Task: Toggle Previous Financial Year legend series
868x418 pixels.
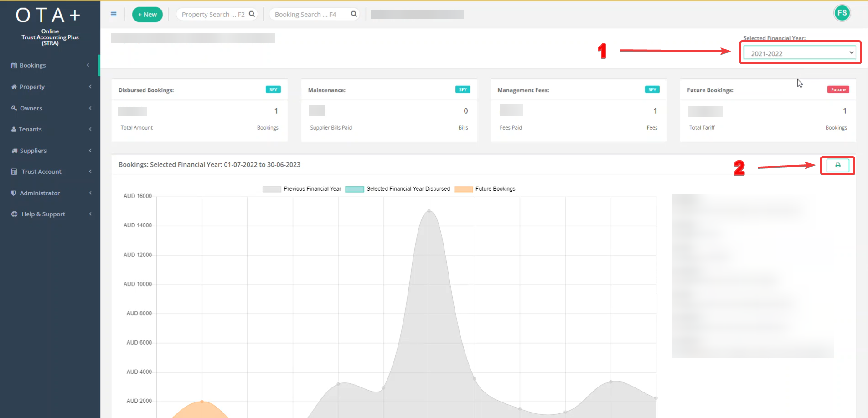Action: (x=302, y=189)
